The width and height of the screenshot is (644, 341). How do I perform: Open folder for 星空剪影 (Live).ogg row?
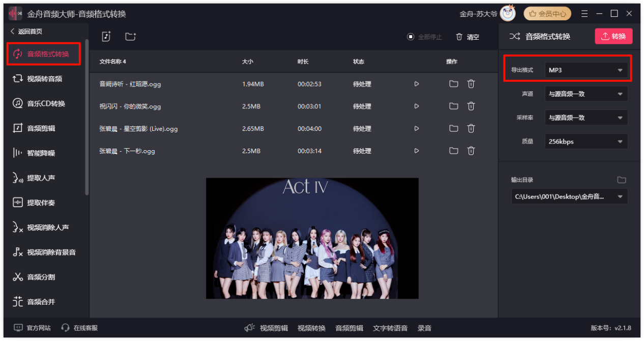coord(454,129)
